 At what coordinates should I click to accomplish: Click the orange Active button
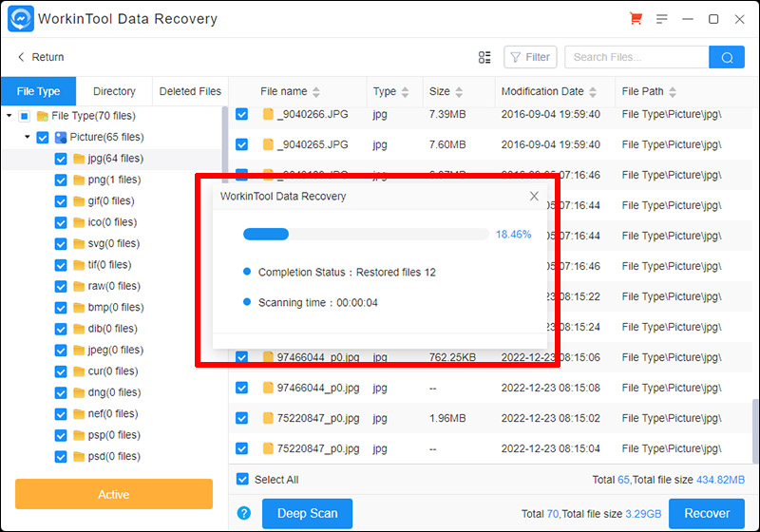[x=114, y=494]
